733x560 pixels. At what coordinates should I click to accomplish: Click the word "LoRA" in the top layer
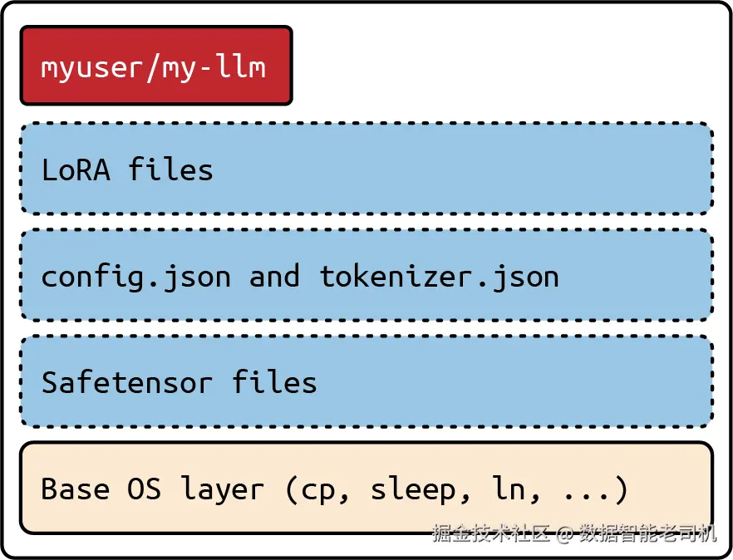pos(76,170)
